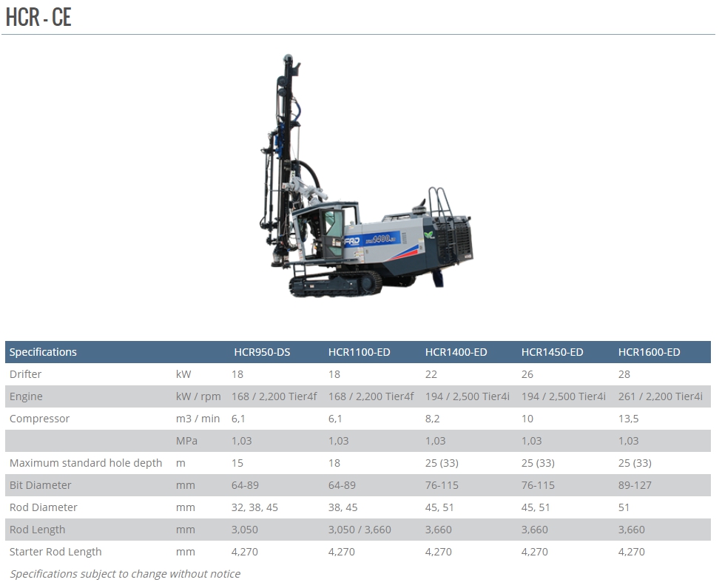This screenshot has height=588, width=722.
Task: Click Rod Diameter 32, 38, 45 cell
Action: coord(254,507)
